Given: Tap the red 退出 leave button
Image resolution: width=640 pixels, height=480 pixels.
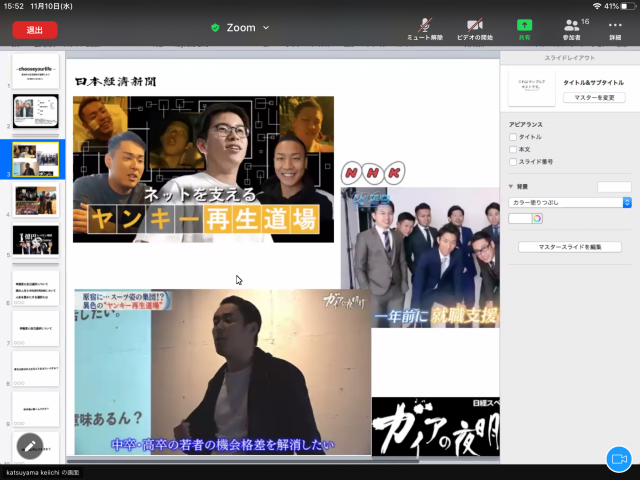Looking at the screenshot, I should pyautogui.click(x=35, y=30).
